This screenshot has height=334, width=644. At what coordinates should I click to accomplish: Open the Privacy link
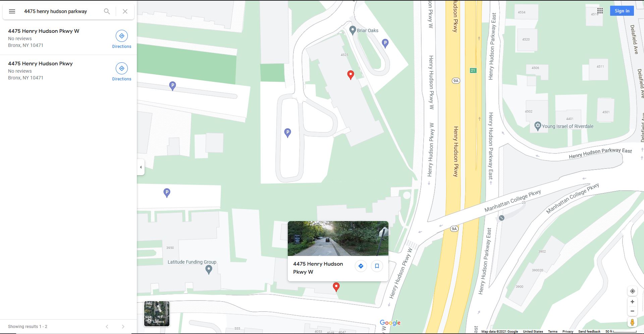568,332
